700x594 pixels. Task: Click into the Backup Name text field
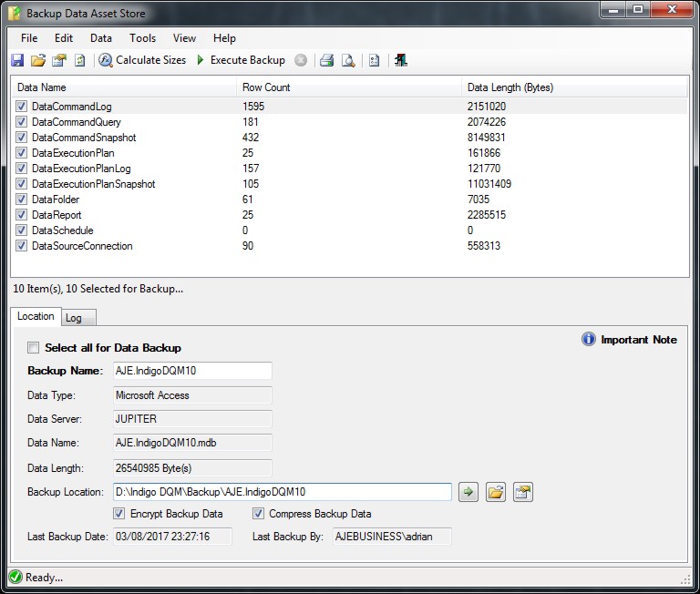(x=191, y=371)
